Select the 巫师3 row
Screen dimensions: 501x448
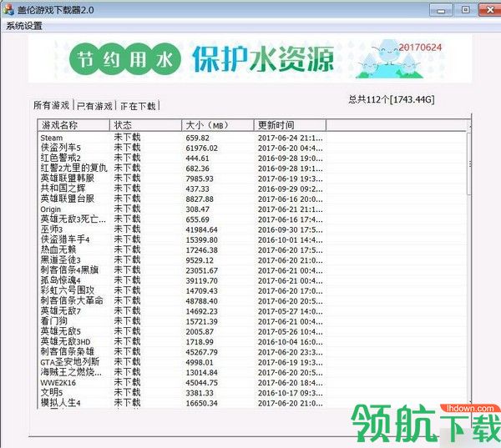(252, 230)
